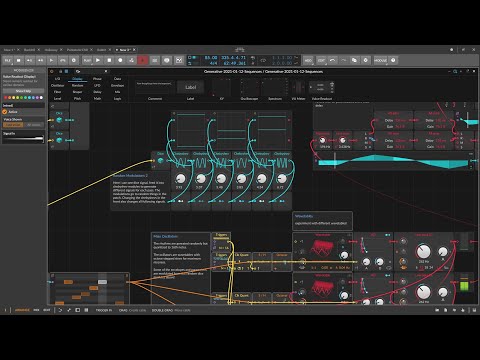Click the first knob under the oscillator row

(180, 179)
